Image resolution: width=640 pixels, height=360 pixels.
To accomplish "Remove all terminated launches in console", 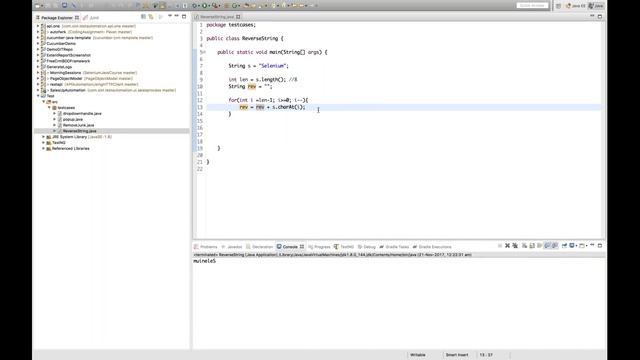I will coord(515,246).
